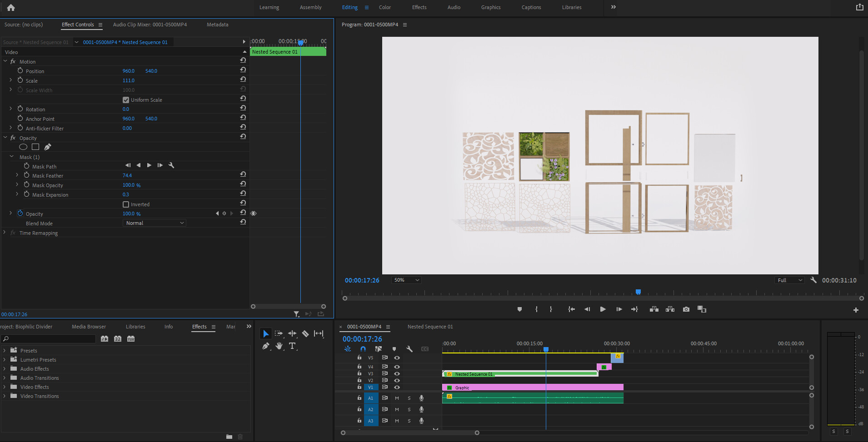Viewport: 868px width, 442px height.
Task: Uncheck the Uniform Scale checkbox
Action: [x=126, y=100]
